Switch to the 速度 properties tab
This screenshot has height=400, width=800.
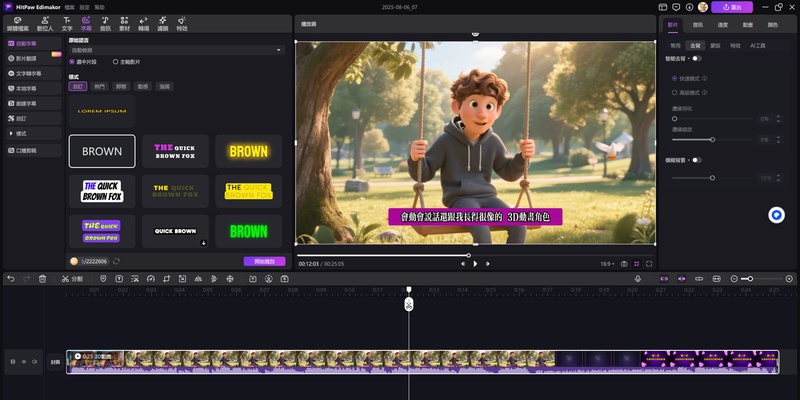point(722,25)
